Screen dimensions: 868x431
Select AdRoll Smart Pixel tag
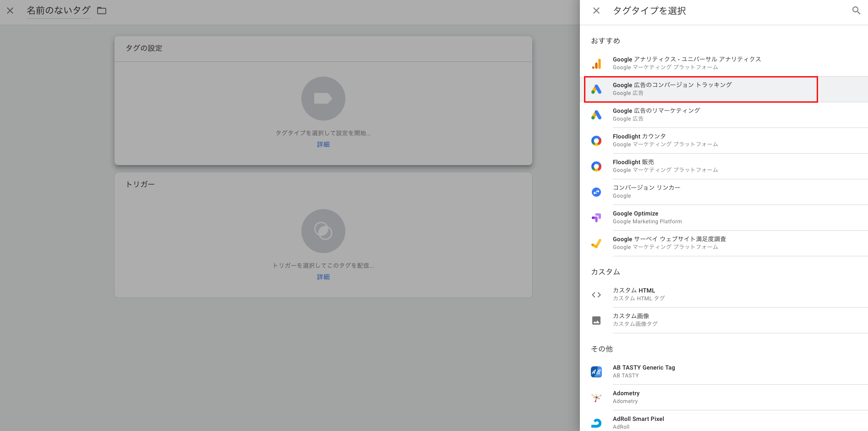pos(638,422)
